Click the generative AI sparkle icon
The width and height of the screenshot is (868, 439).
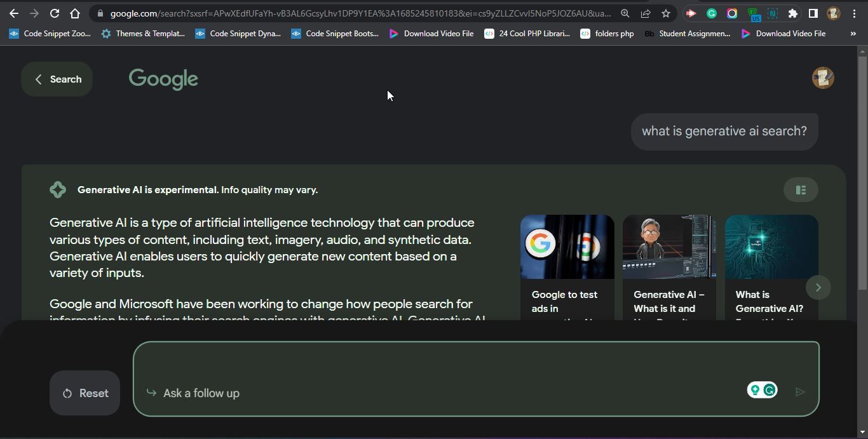tap(58, 190)
